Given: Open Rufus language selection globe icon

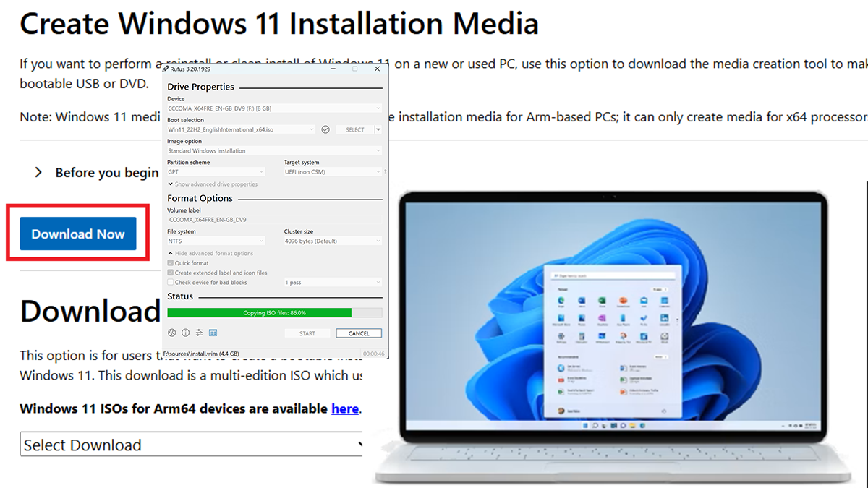Looking at the screenshot, I should click(172, 333).
